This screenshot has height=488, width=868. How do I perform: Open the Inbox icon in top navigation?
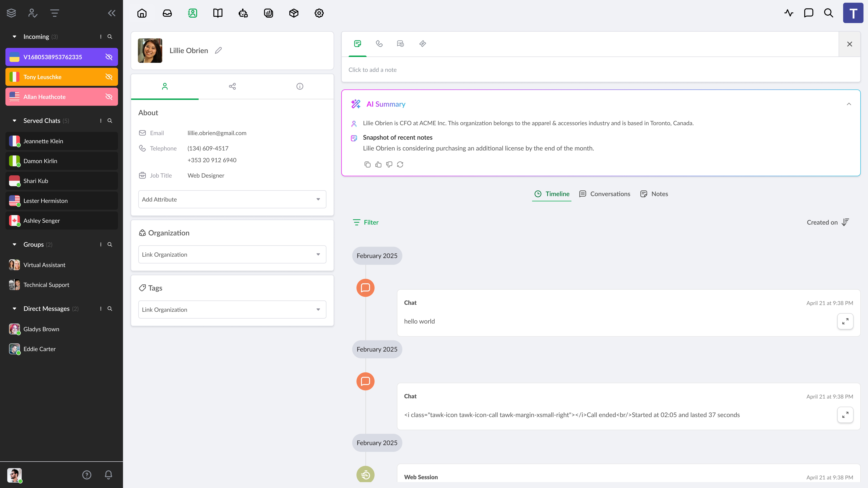pyautogui.click(x=167, y=13)
